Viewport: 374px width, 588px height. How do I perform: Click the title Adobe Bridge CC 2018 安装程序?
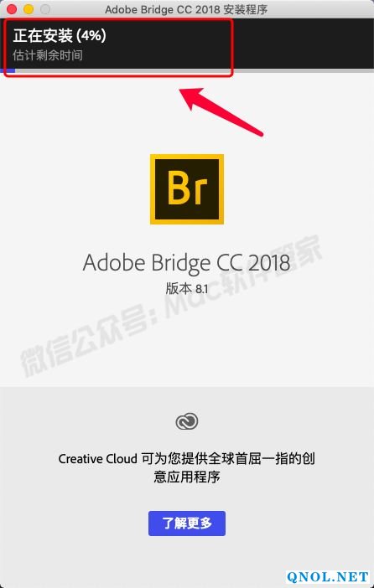(186, 9)
